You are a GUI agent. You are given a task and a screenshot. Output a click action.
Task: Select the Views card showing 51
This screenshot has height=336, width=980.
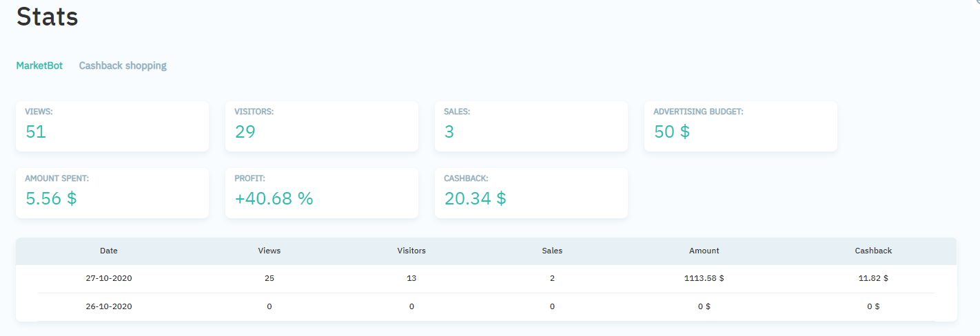coord(112,127)
